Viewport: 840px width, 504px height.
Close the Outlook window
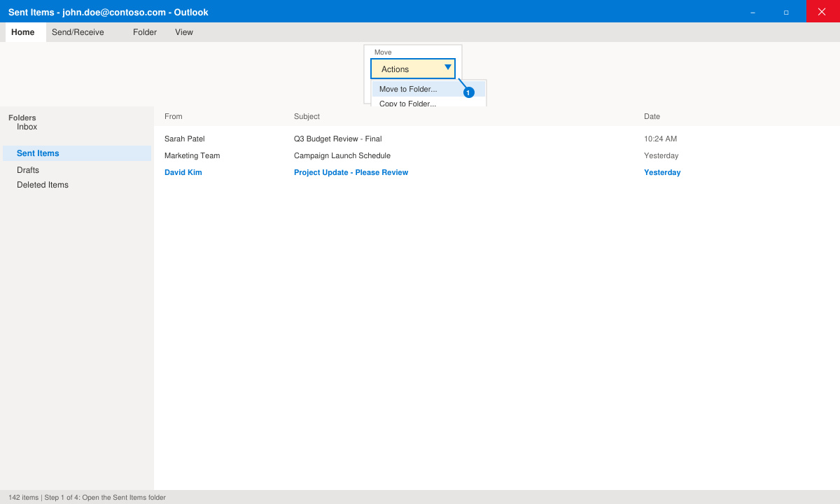822,11
